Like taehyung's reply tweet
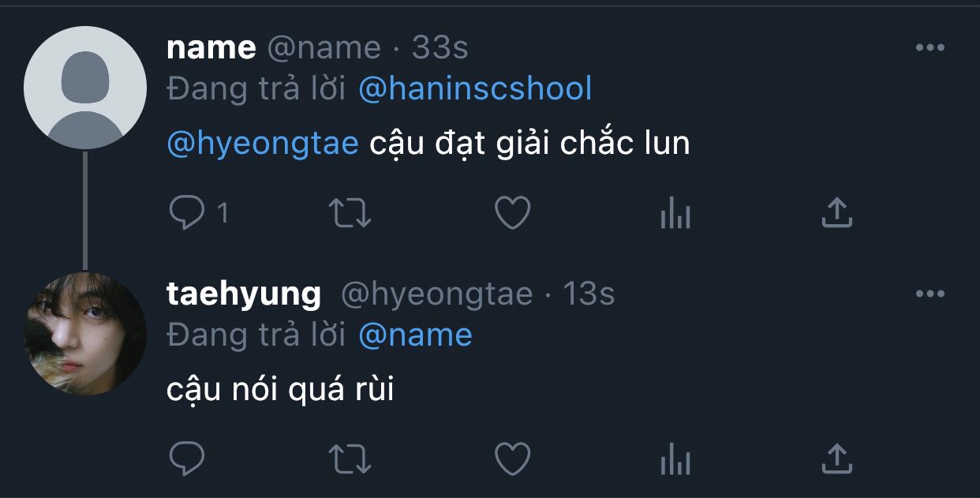The image size is (980, 498). 513,459
